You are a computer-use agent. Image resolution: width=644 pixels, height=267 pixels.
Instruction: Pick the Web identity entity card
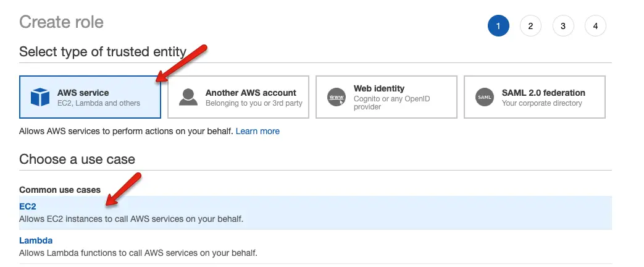pos(387,97)
